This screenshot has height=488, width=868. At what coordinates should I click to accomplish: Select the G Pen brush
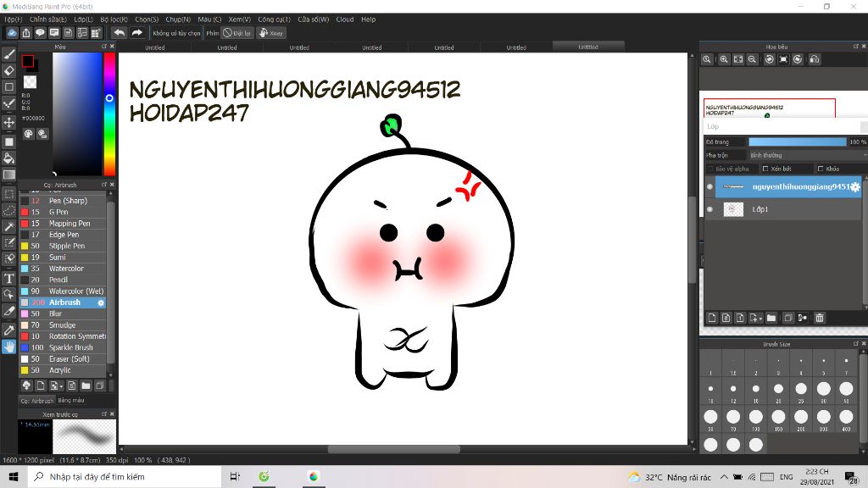[x=63, y=212]
